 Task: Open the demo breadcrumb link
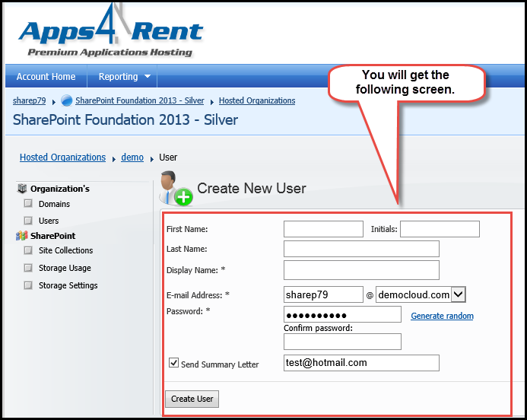132,157
